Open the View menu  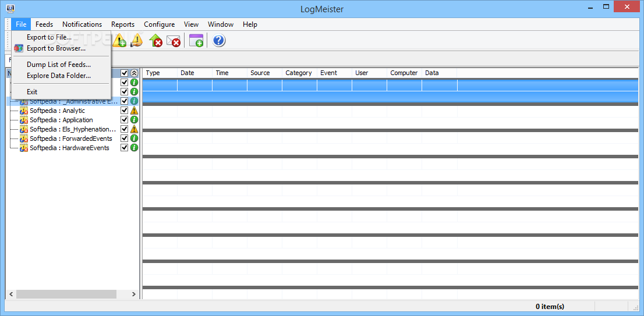coord(192,24)
